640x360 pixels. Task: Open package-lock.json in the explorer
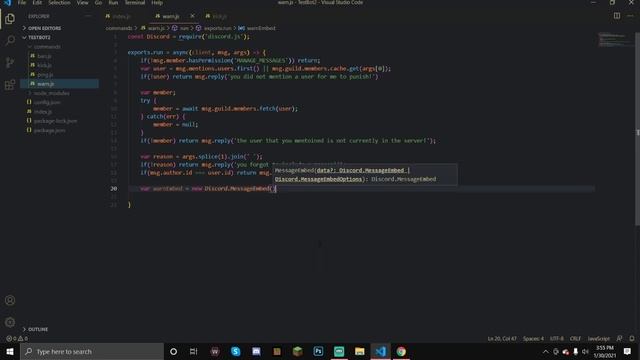point(56,121)
